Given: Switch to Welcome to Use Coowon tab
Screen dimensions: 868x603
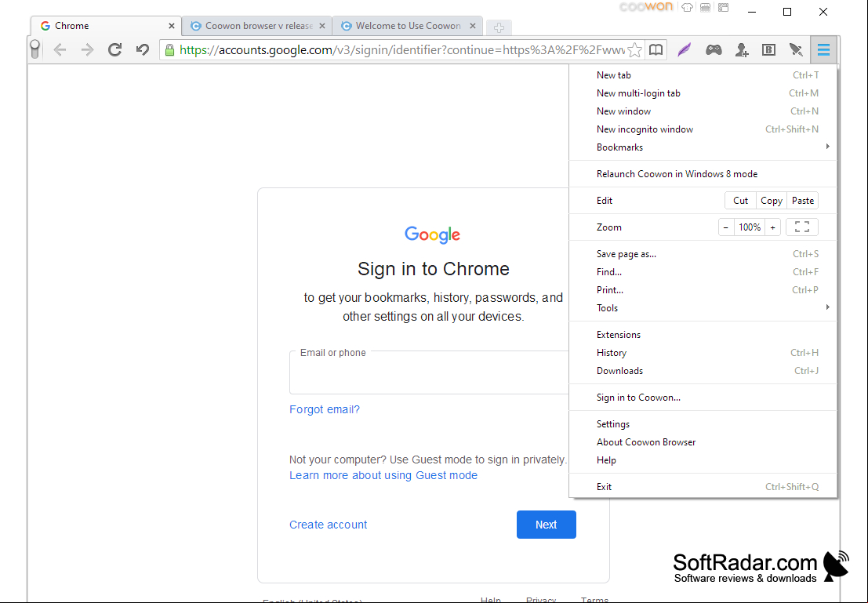Looking at the screenshot, I should [x=408, y=26].
